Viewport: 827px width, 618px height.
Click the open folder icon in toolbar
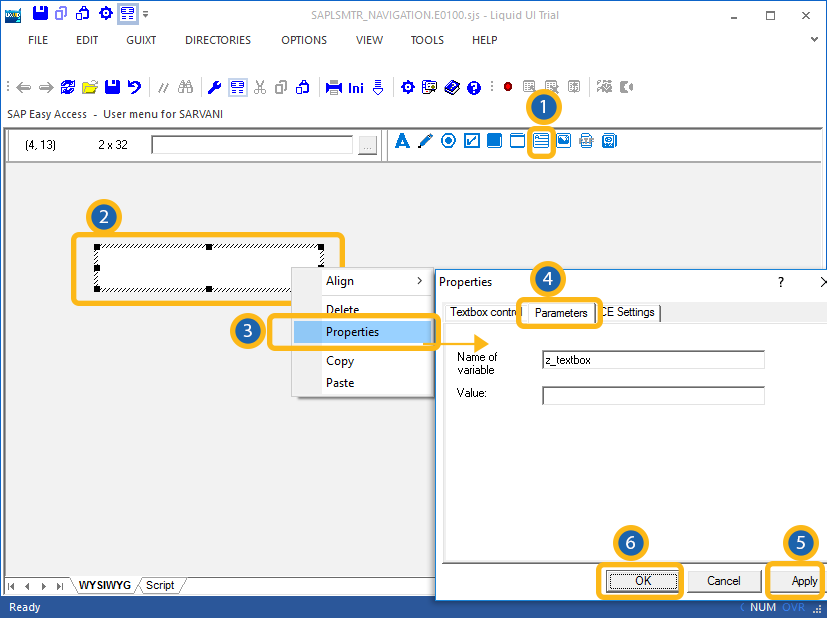click(90, 87)
